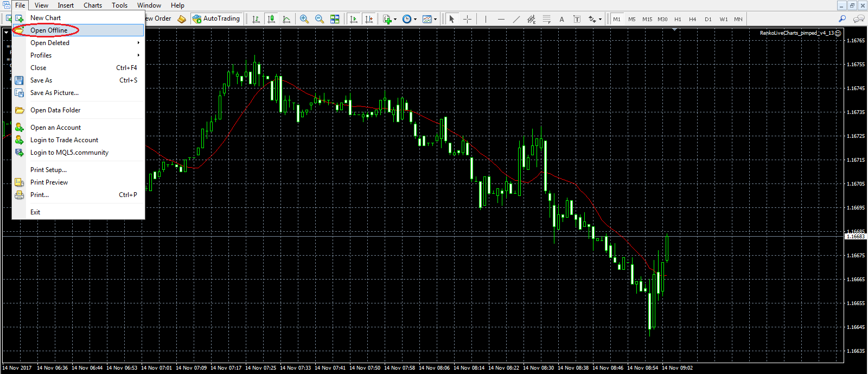Switch to M30 timeframe
Image resolution: width=868 pixels, height=374 pixels.
[662, 19]
